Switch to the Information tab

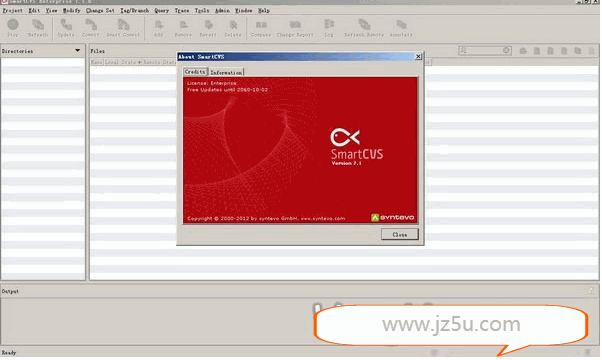226,72
